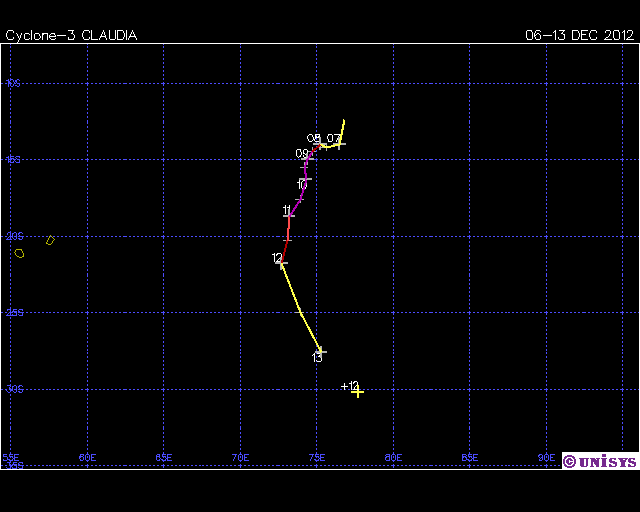Click the 60E longitude axis label

pos(87,458)
